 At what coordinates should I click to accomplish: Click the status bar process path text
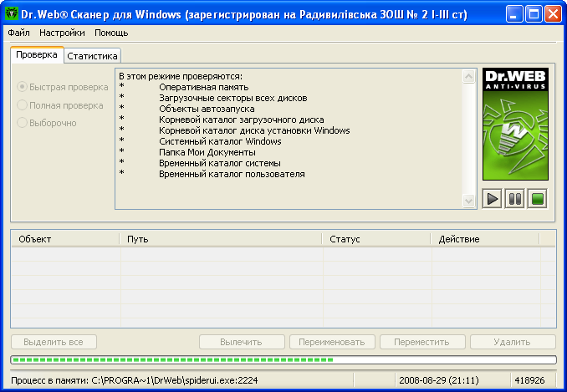coord(135,380)
